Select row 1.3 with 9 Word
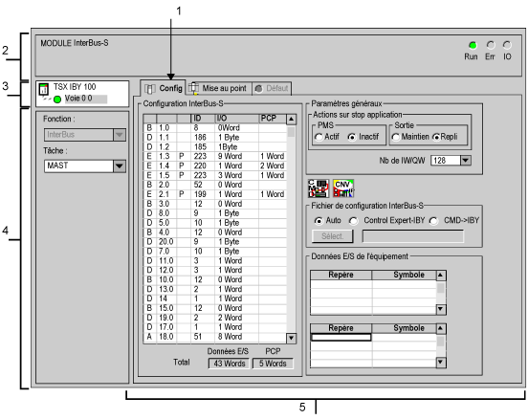Image resolution: width=528 pixels, height=420 pixels. [215, 156]
